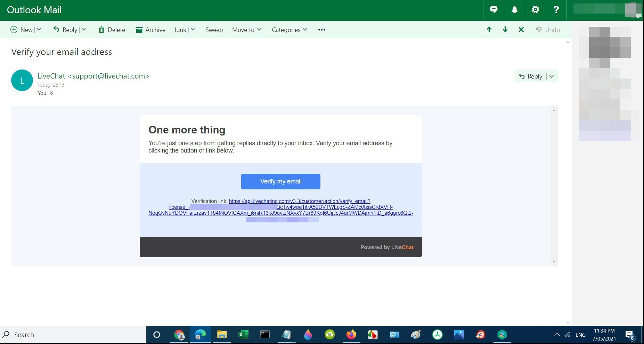
Task: Mark the message as Junk
Action: (180, 30)
